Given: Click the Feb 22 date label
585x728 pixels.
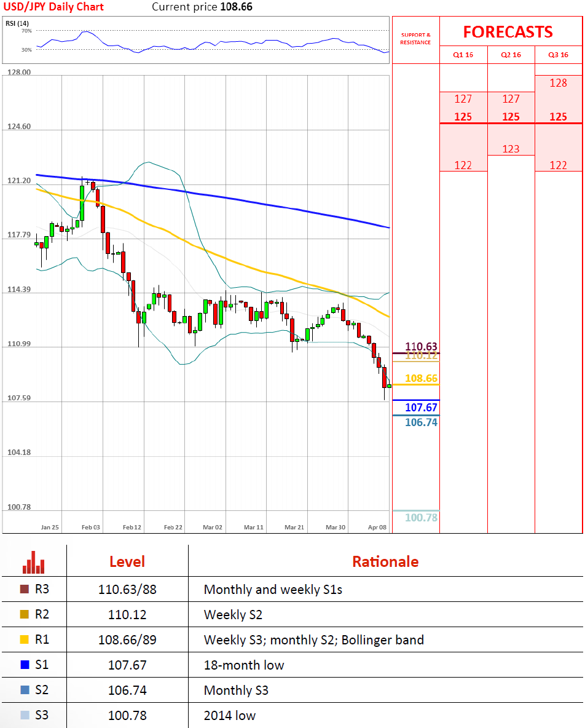Looking at the screenshot, I should click(x=173, y=528).
